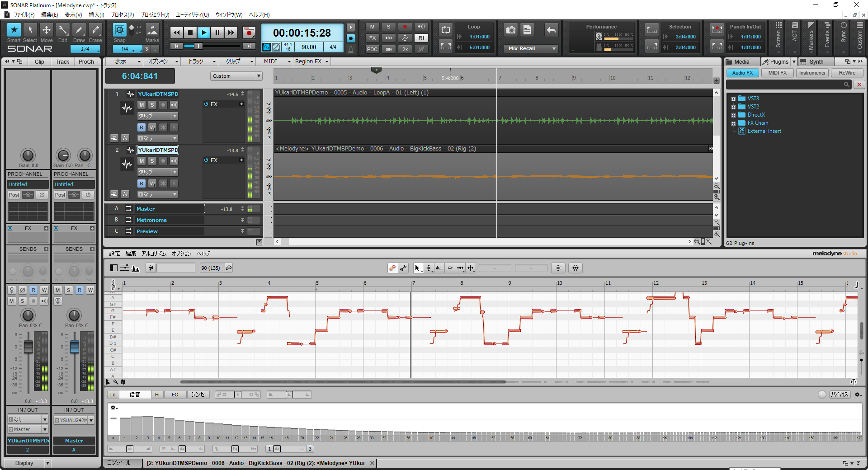Toggle Read automation on track 2
868x470 pixels.
point(142,183)
